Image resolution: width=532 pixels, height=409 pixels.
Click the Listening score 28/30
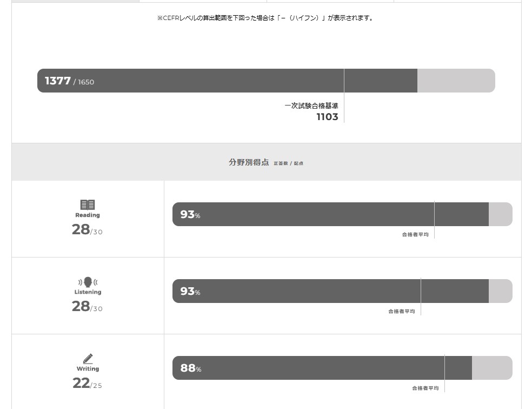pos(87,306)
